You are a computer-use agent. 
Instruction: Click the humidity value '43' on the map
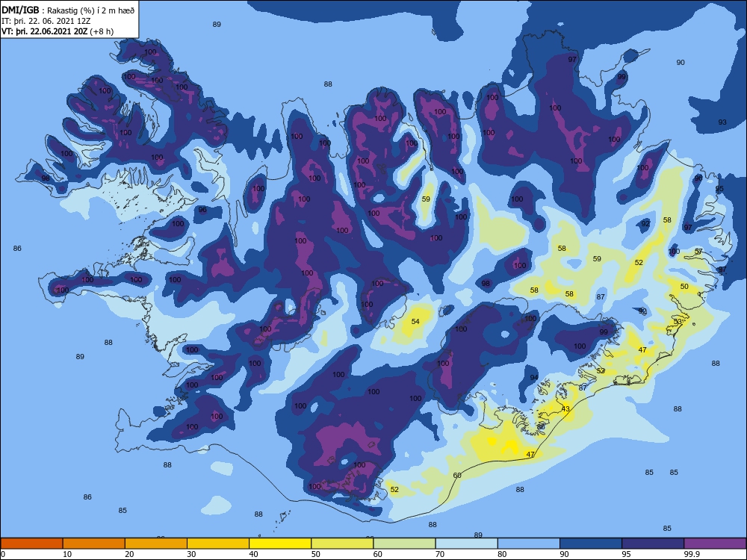click(565, 408)
